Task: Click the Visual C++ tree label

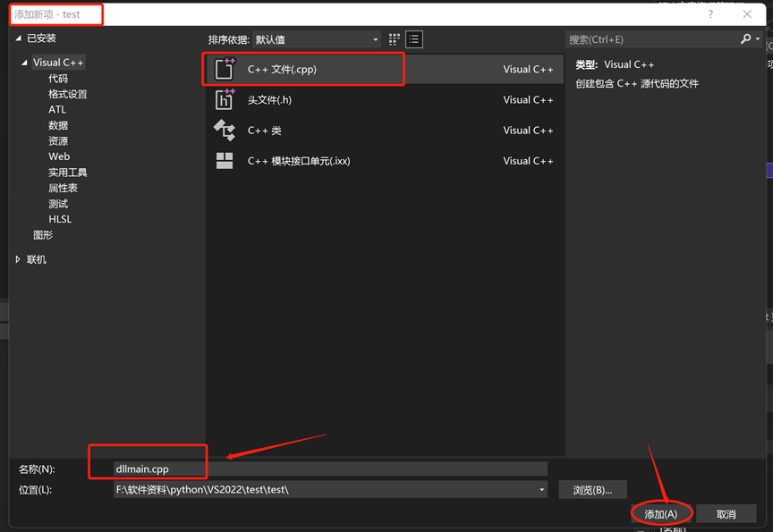Action: pos(58,63)
